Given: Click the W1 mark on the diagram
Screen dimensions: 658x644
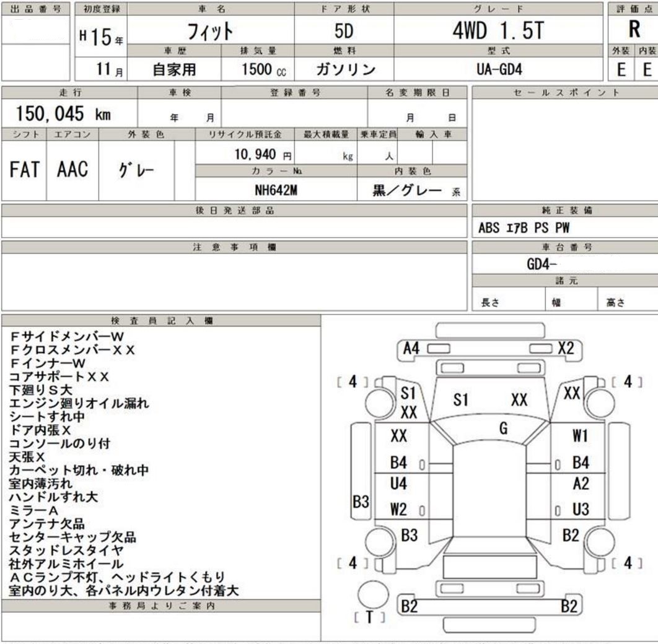Looking at the screenshot, I should pos(581,436).
